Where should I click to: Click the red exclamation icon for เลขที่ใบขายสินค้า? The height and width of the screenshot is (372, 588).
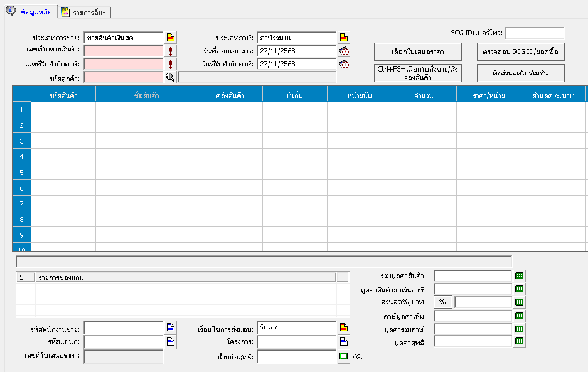coord(170,51)
